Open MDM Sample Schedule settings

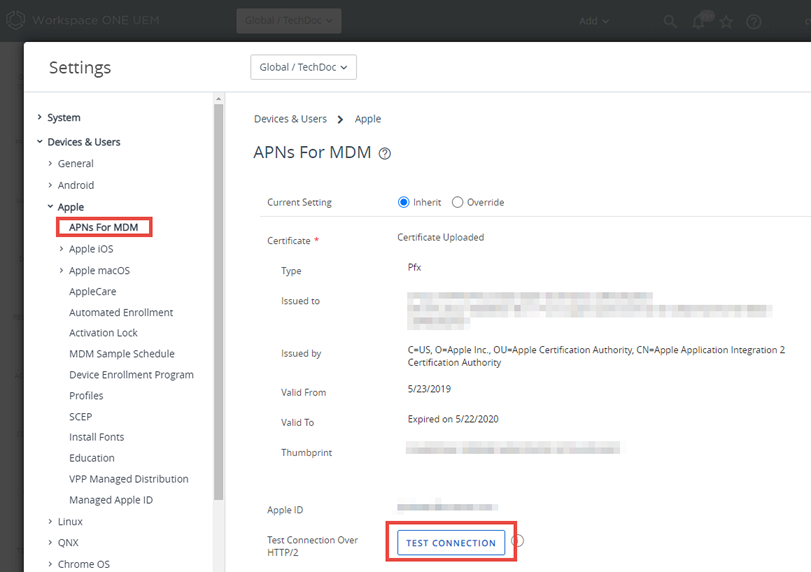[x=122, y=354]
